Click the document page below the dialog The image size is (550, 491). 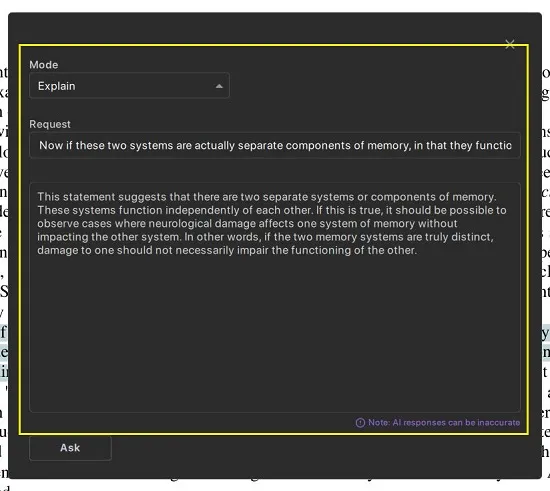[x=275, y=485]
